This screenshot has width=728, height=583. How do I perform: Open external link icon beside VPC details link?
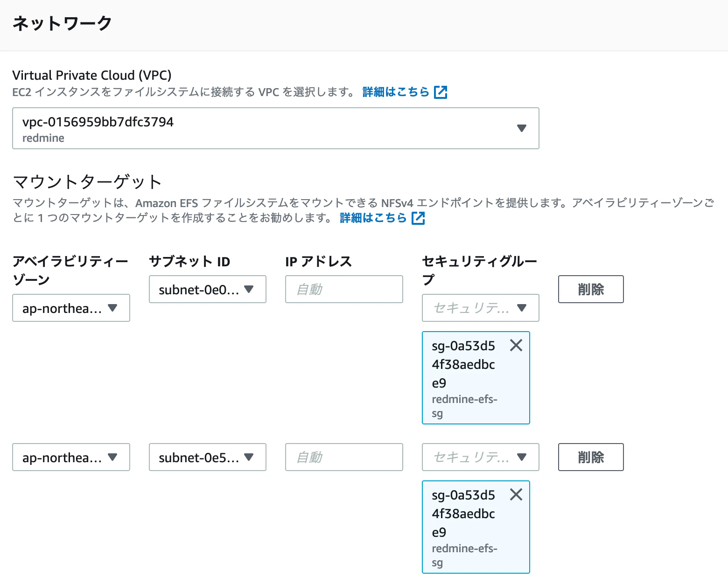click(441, 92)
